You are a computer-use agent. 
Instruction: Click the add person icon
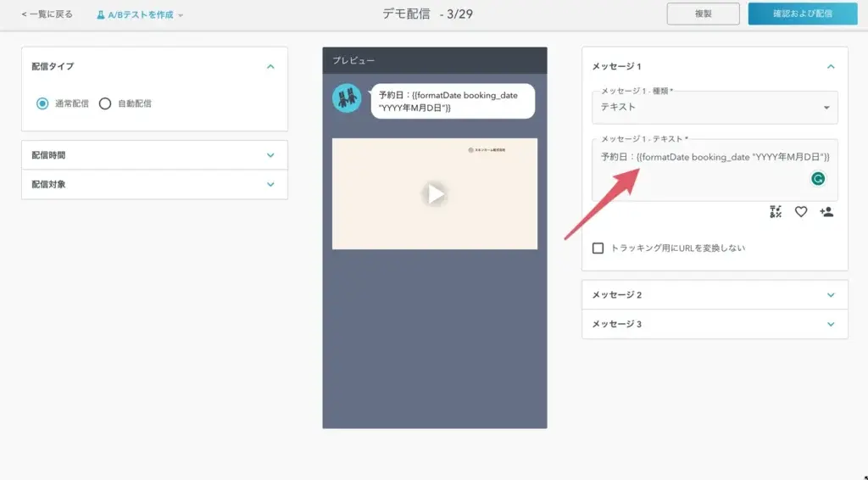click(x=826, y=212)
